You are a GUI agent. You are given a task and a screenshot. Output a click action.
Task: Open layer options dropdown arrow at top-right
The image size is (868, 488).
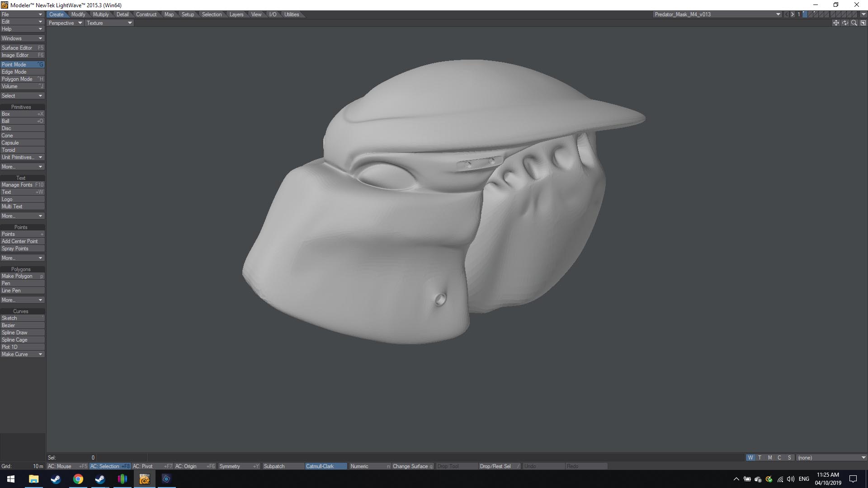click(863, 14)
